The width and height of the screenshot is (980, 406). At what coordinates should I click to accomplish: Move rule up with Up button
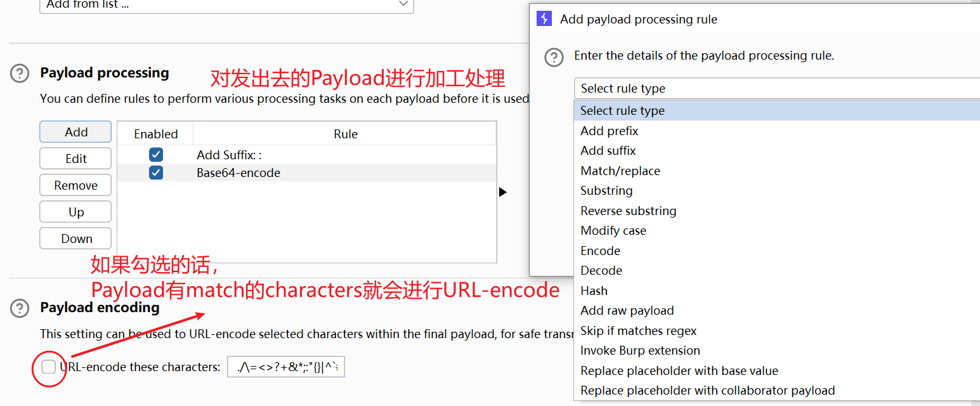[75, 212]
